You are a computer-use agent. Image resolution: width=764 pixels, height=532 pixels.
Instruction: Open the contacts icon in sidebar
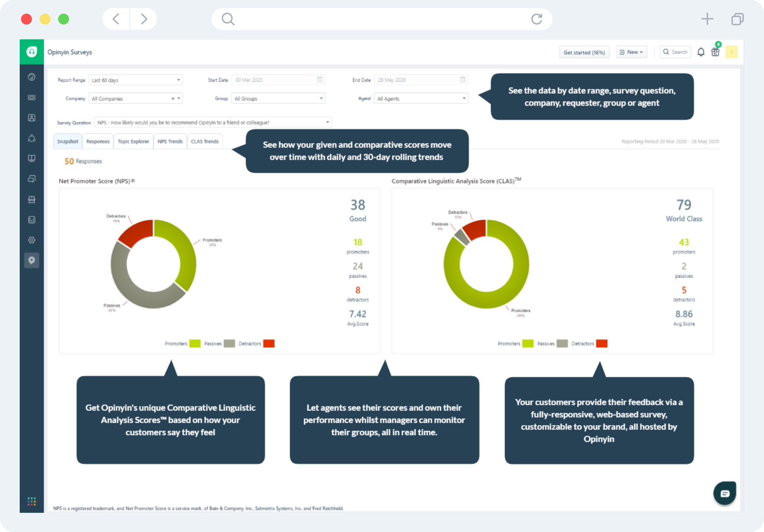32,118
